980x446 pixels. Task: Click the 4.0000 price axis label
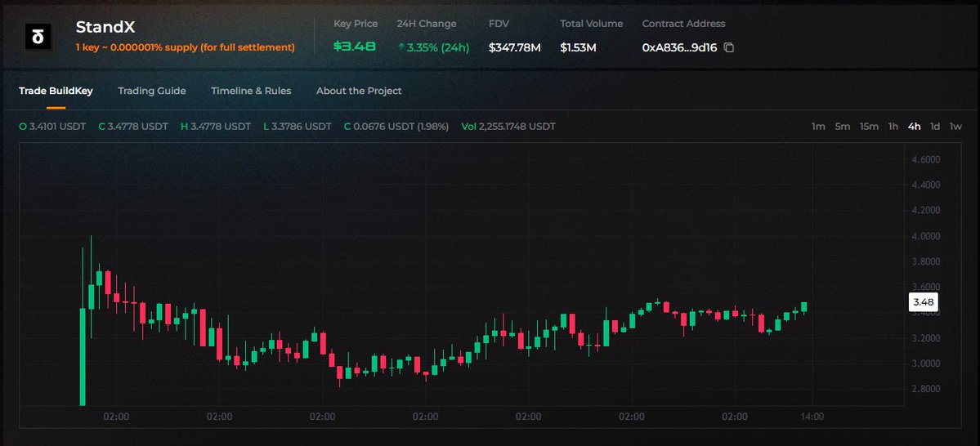(925, 236)
